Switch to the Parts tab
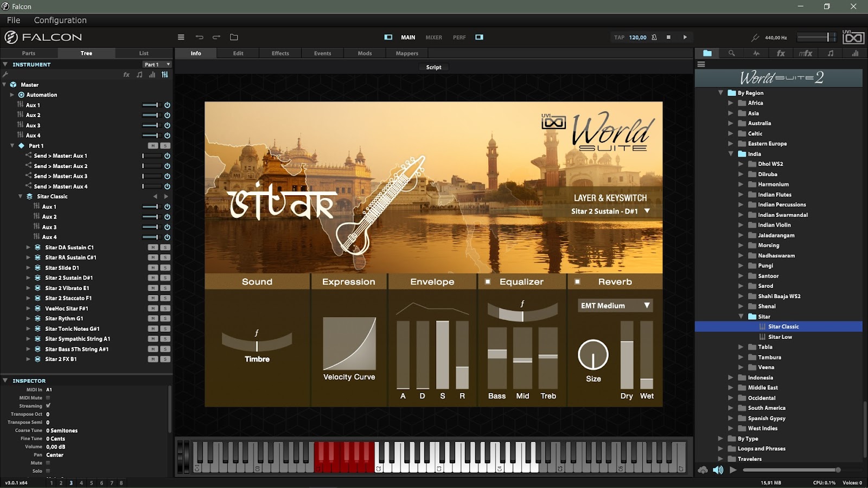This screenshot has height=488, width=868. click(29, 53)
